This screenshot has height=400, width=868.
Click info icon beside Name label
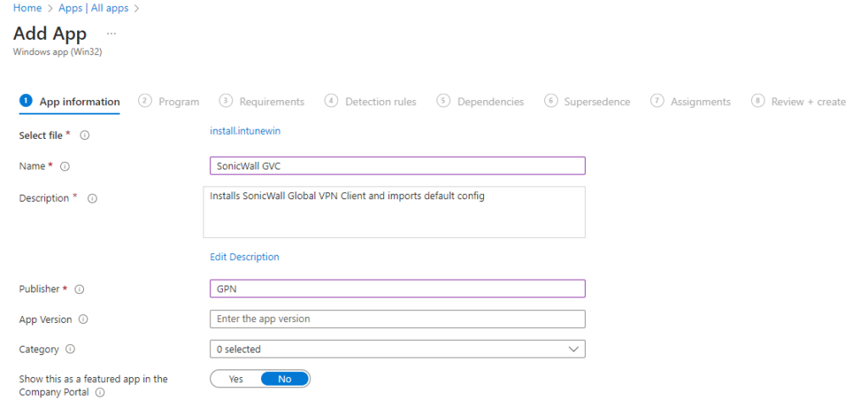65,166
